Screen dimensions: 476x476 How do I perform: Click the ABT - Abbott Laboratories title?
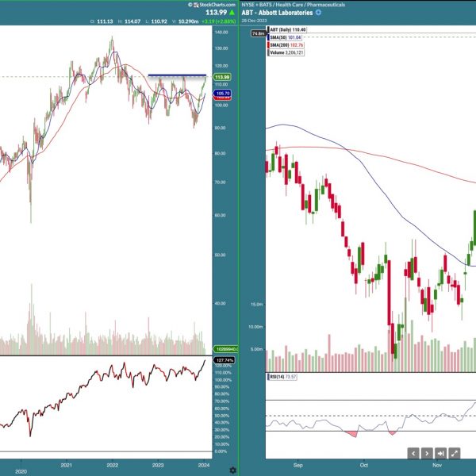click(x=277, y=13)
